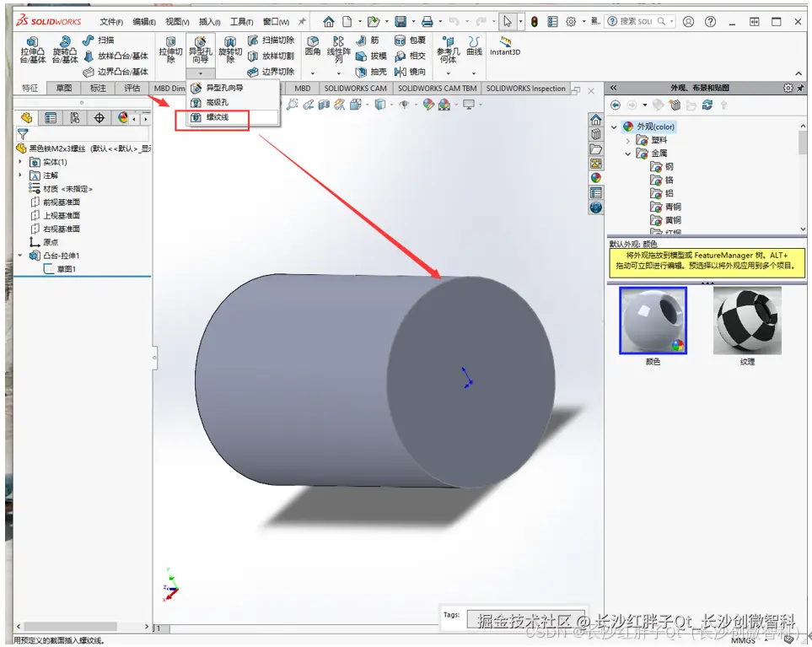This screenshot has height=647, width=812.
Task: Switch to the 草图 tab
Action: 64,88
